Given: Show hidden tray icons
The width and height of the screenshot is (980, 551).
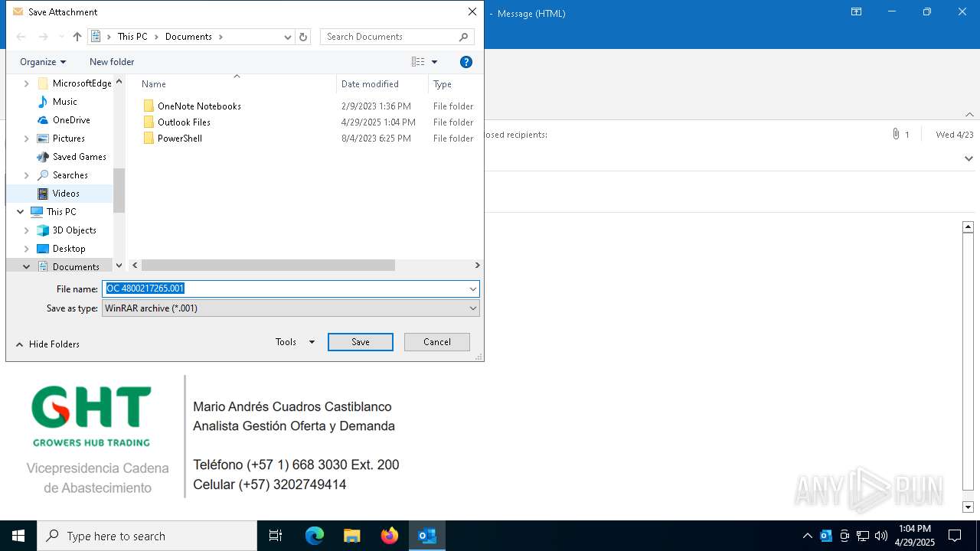Looking at the screenshot, I should point(807,536).
